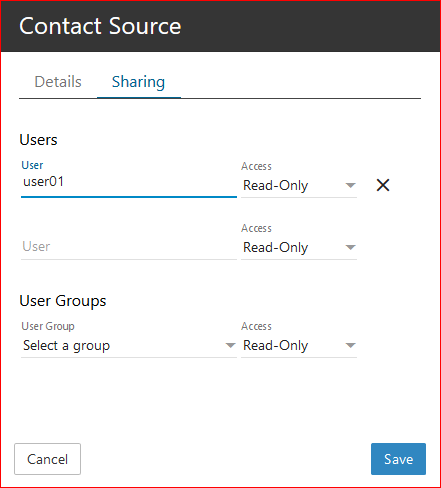Click the Users section heading
Image resolution: width=441 pixels, height=488 pixels.
(38, 140)
